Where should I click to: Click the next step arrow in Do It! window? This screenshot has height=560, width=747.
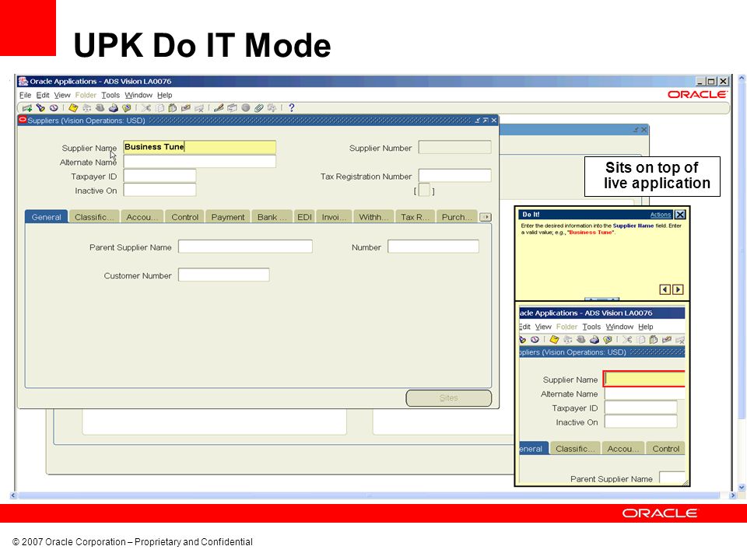tap(678, 289)
